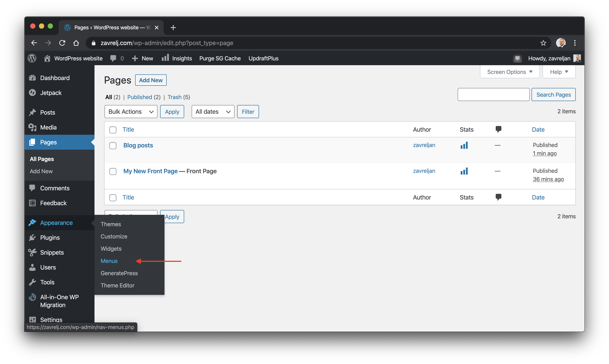Click the browser address bar URL

167,43
